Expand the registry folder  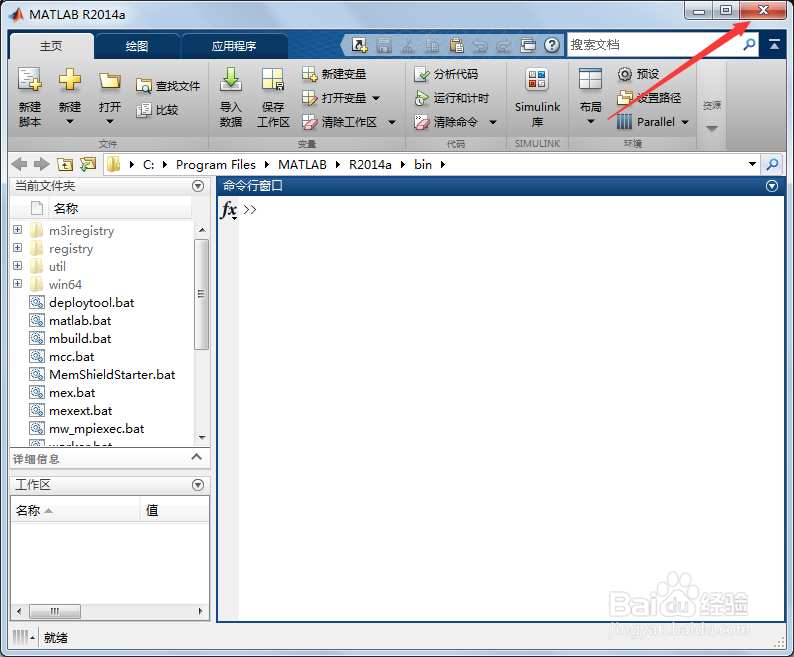point(18,247)
